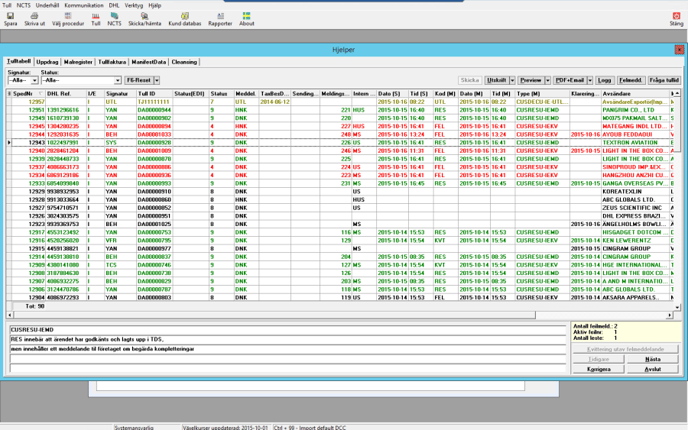Screen dimensions: 688x430
Task: Click the KEN LEWERENTZ sender cell
Action: 635,240
